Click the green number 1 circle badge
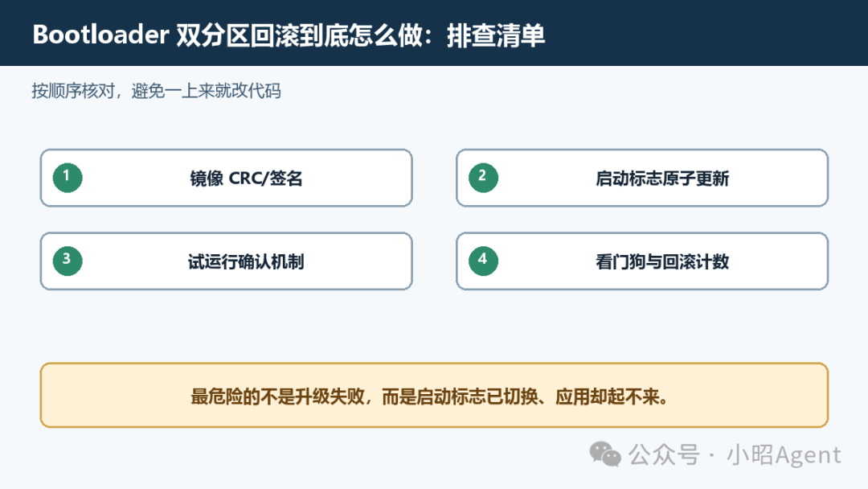This screenshot has width=868, height=489. 68,177
